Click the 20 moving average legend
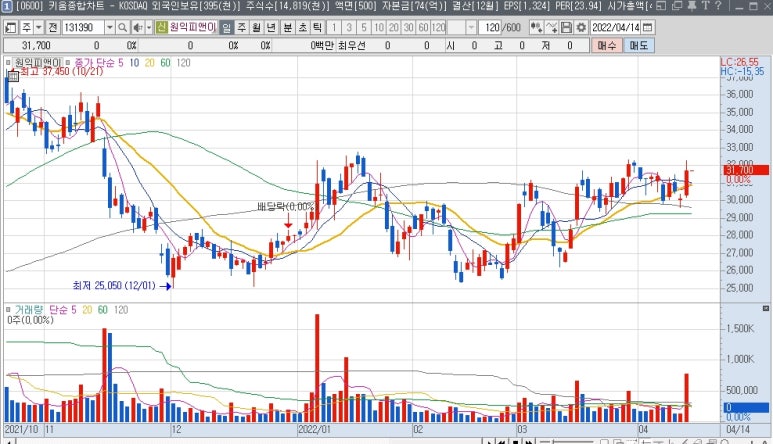This screenshot has height=444, width=773. click(150, 63)
